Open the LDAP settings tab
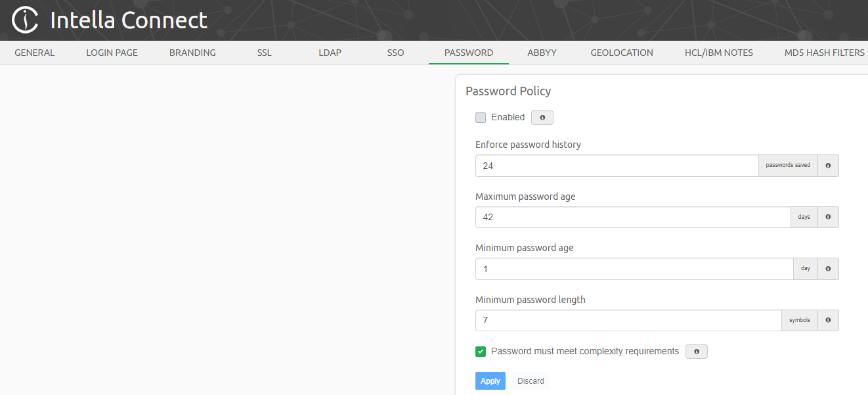 tap(330, 52)
